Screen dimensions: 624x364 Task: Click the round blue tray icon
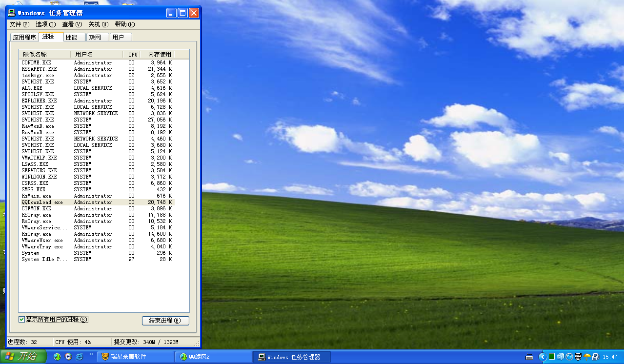coord(569,357)
